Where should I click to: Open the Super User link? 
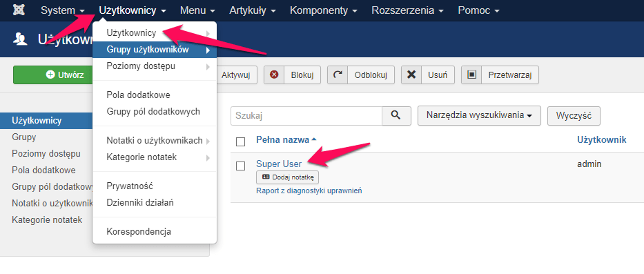[x=279, y=164]
